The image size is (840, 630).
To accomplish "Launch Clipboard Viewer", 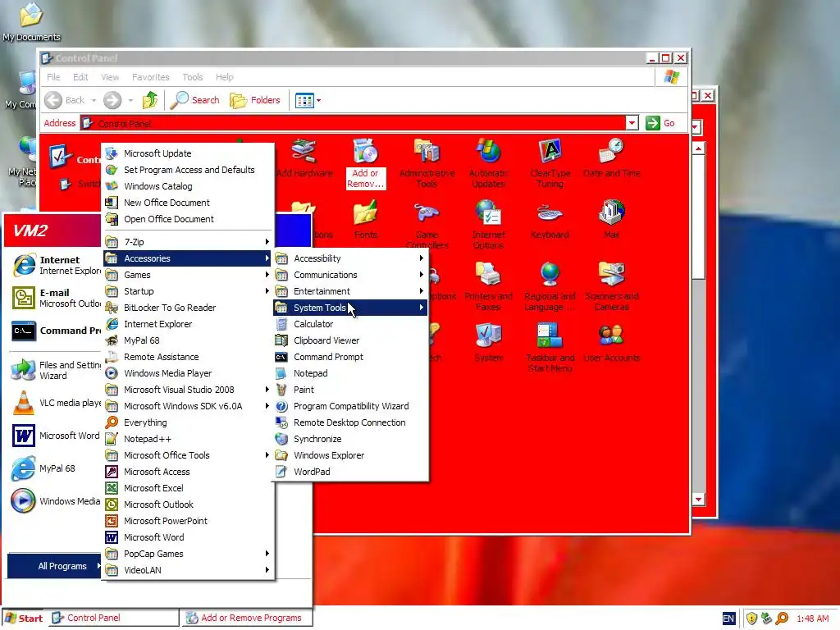I will 351,340.
